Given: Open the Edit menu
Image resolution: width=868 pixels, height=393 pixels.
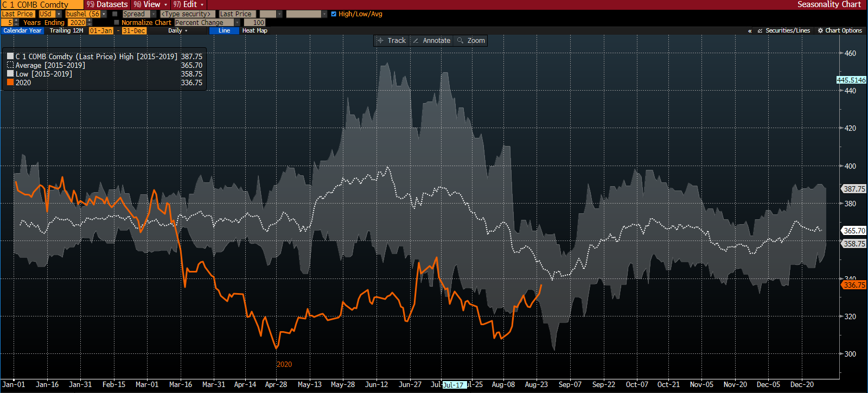Looking at the screenshot, I should coord(188,4).
